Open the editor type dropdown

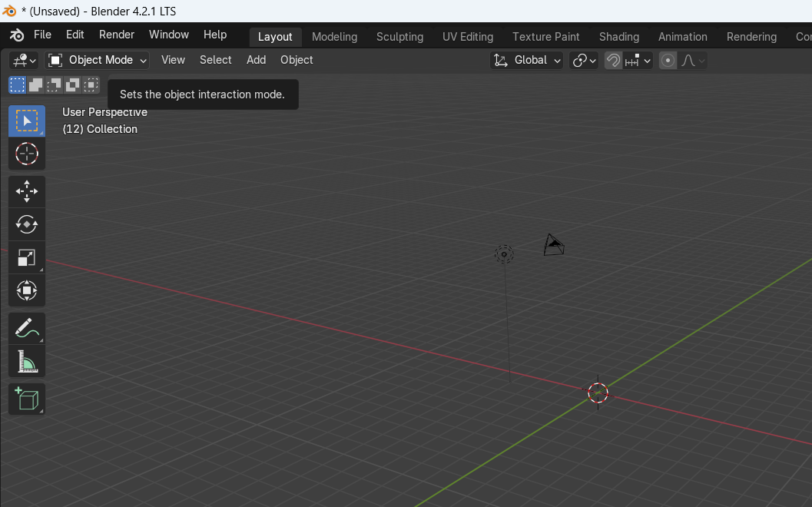(24, 61)
